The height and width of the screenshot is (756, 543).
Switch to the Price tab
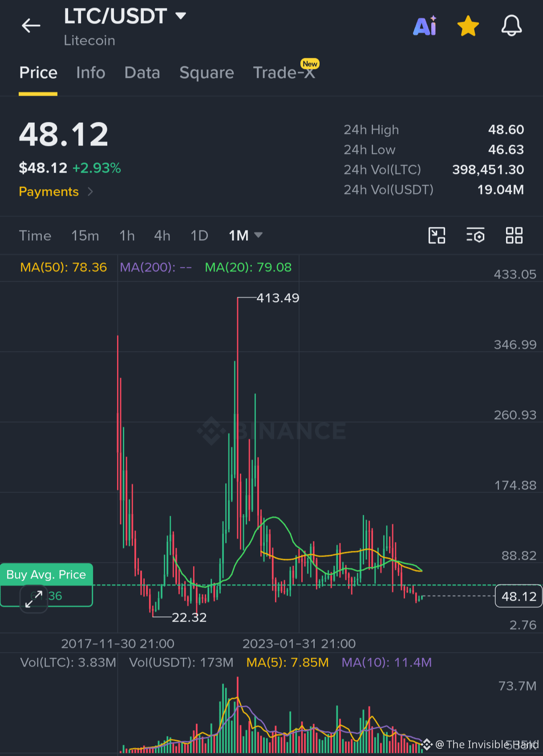coord(38,73)
